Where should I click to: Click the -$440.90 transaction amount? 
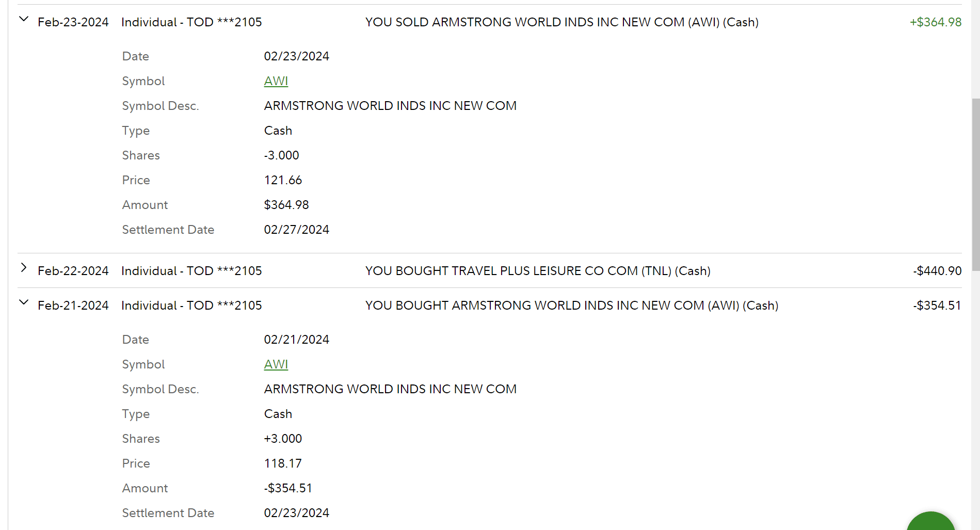[x=937, y=271]
